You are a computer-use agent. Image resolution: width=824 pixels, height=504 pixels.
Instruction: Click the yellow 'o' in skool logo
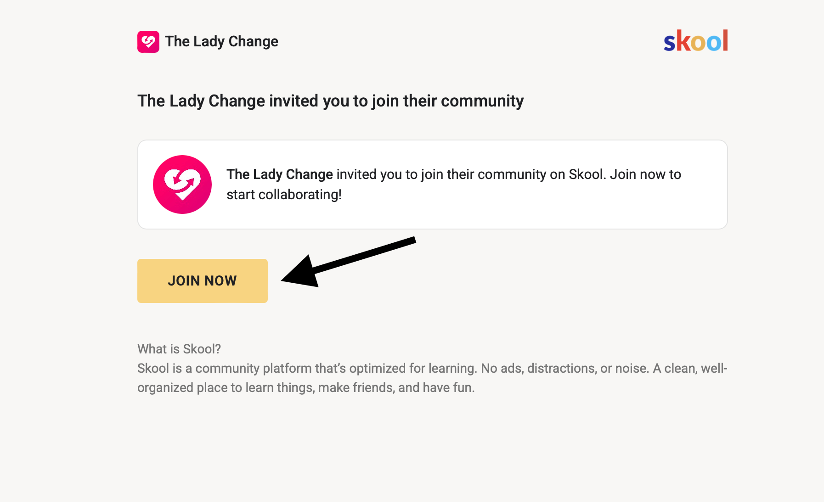(x=698, y=43)
